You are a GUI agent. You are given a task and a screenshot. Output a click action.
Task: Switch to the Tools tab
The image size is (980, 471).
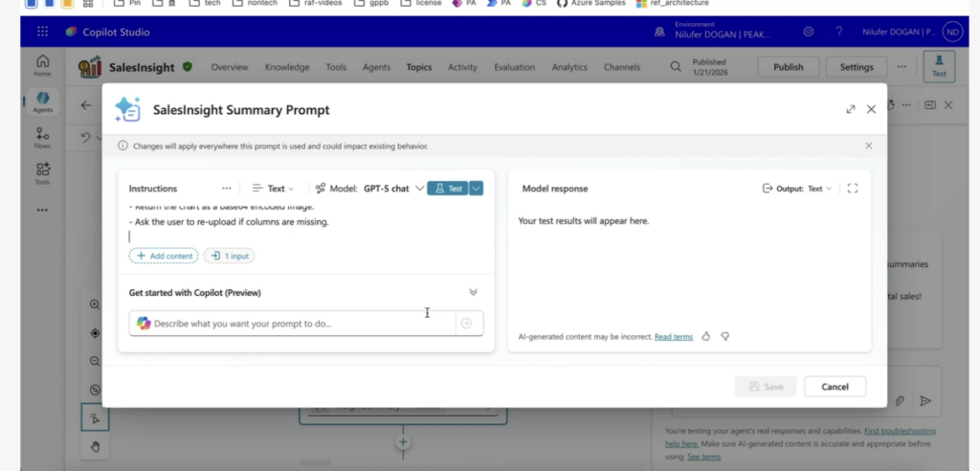coord(336,67)
